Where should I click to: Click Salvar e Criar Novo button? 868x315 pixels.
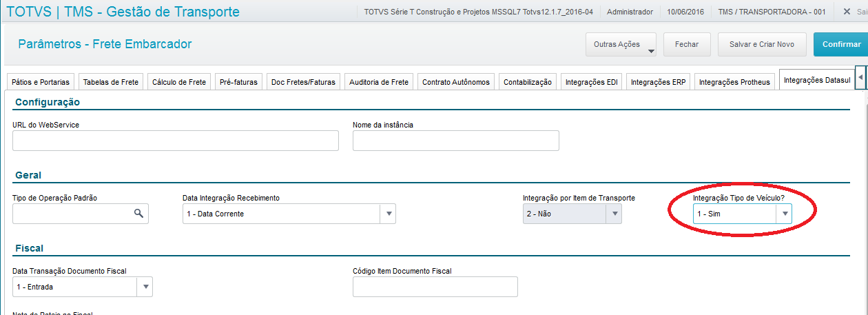pos(762,44)
